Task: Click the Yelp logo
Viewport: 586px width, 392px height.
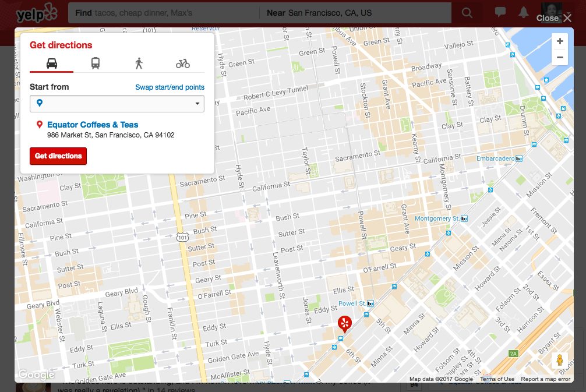Action: point(37,13)
